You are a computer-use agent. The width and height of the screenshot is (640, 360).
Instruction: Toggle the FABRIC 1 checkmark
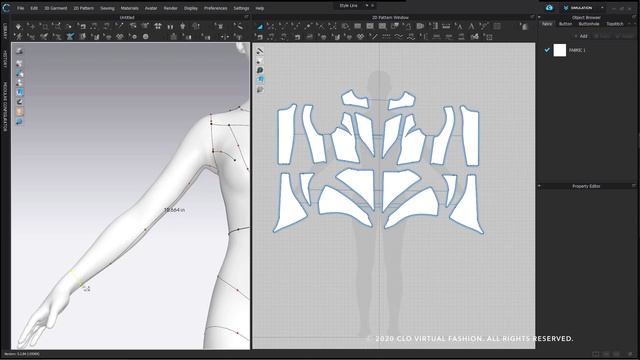coord(547,50)
